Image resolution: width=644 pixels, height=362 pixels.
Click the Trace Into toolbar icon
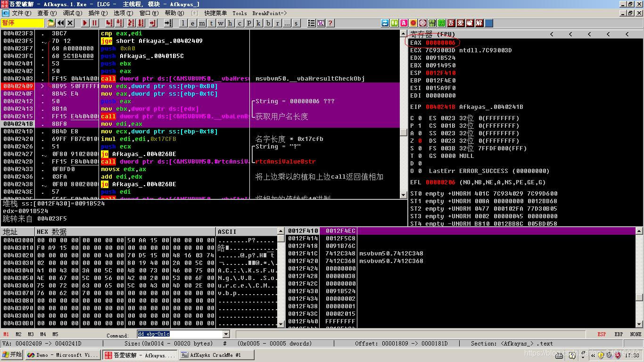[131, 23]
